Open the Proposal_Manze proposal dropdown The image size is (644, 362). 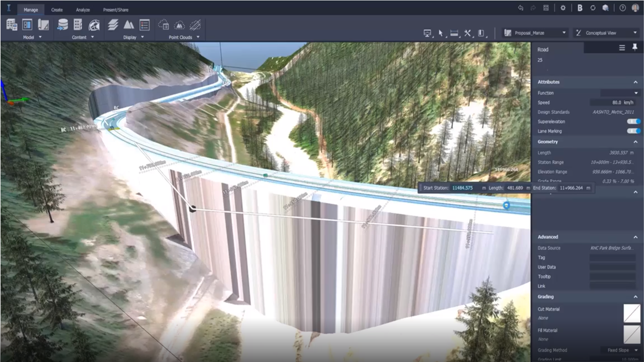(564, 33)
